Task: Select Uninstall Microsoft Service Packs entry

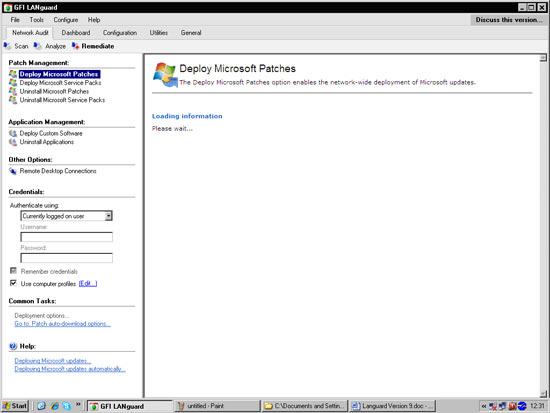Action: pyautogui.click(x=62, y=100)
